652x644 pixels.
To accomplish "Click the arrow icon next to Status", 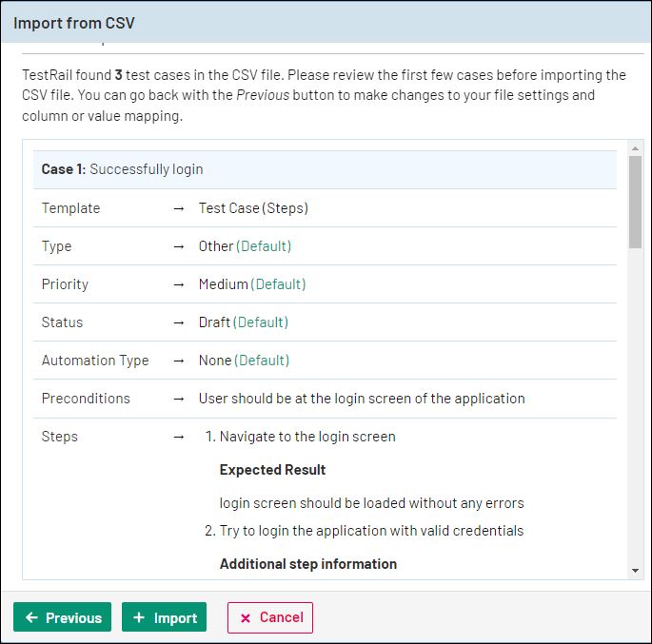I will pos(179,322).
